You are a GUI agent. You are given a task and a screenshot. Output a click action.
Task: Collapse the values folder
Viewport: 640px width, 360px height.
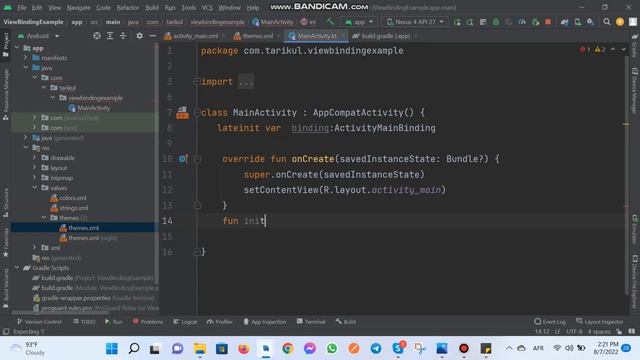point(35,187)
